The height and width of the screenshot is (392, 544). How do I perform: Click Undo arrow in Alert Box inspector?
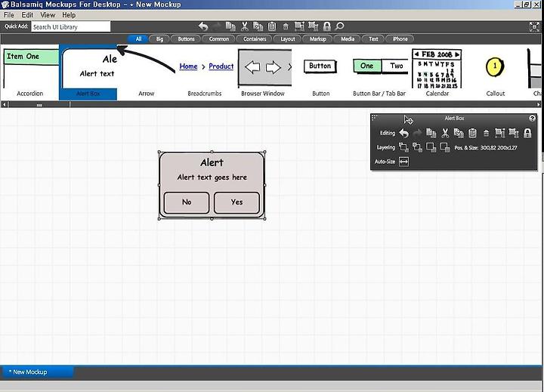403,133
